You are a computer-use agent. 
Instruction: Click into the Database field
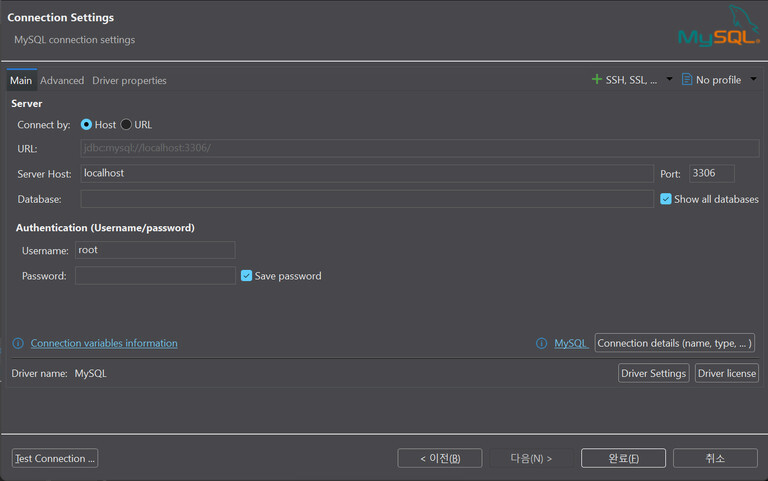pos(367,199)
